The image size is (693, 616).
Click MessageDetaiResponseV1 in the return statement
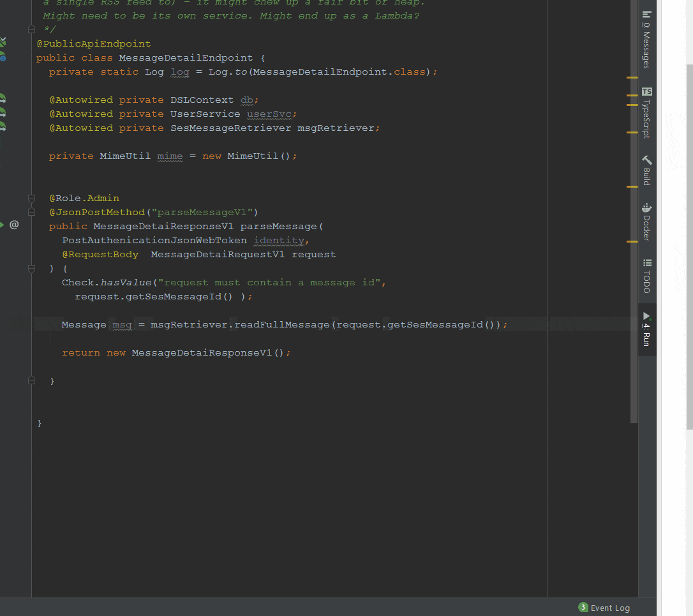[202, 353]
